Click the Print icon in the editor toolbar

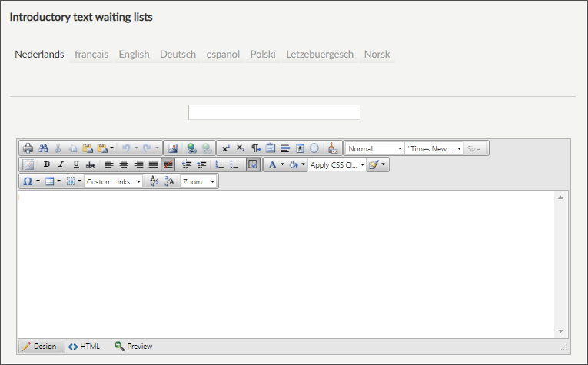[28, 148]
